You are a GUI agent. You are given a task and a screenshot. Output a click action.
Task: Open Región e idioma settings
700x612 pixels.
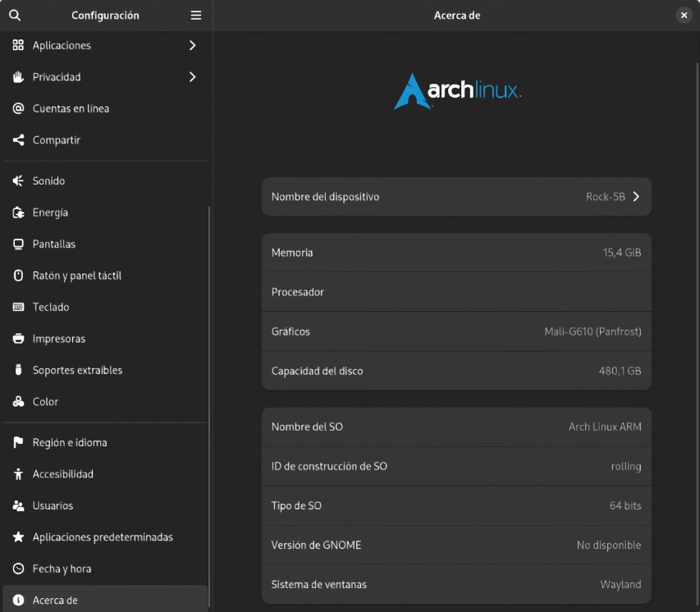pos(105,442)
